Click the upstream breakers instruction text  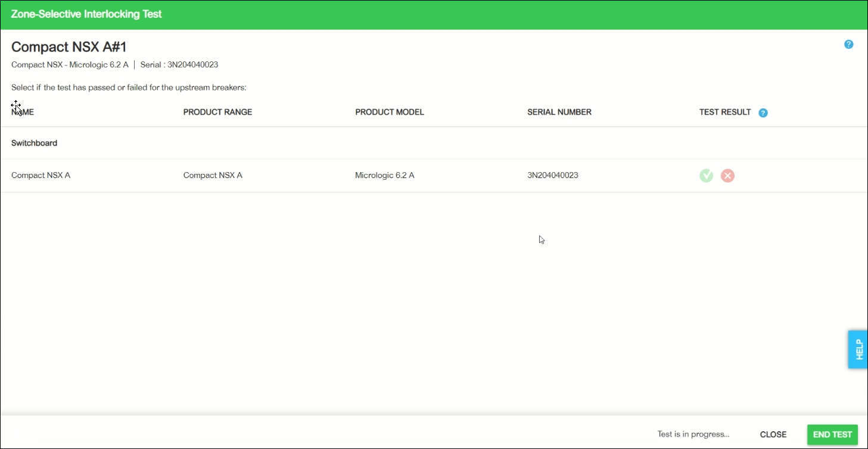pos(129,88)
